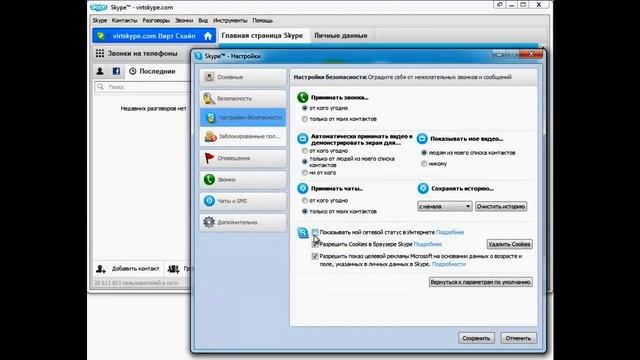Click the camera icon beside Показывать мое видео

[x=422, y=139]
